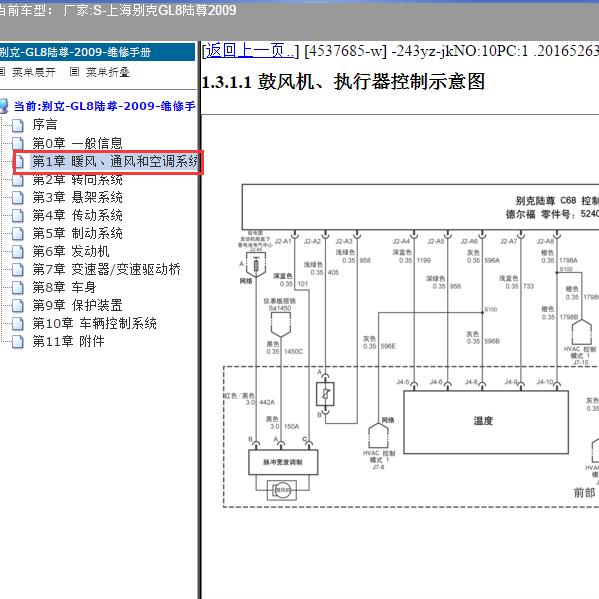Click the blower motor symbol below 脉冲宽度调制
The width and height of the screenshot is (599, 599).
(282, 490)
